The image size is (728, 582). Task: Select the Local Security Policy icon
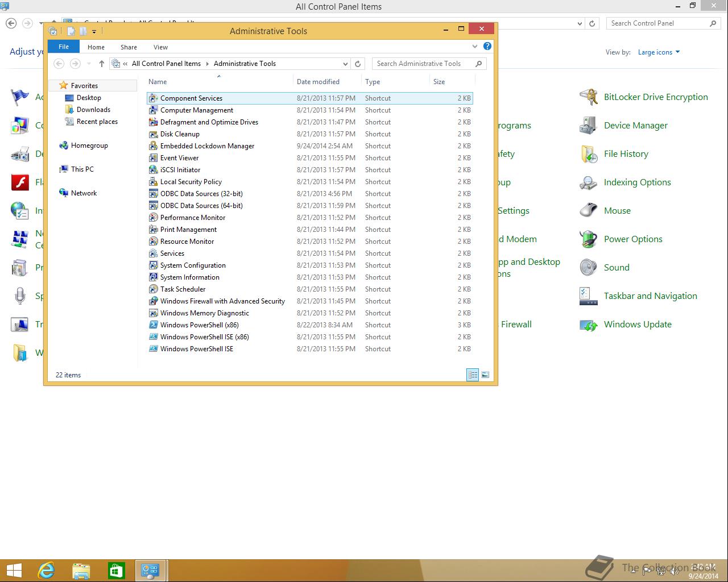[153, 182]
